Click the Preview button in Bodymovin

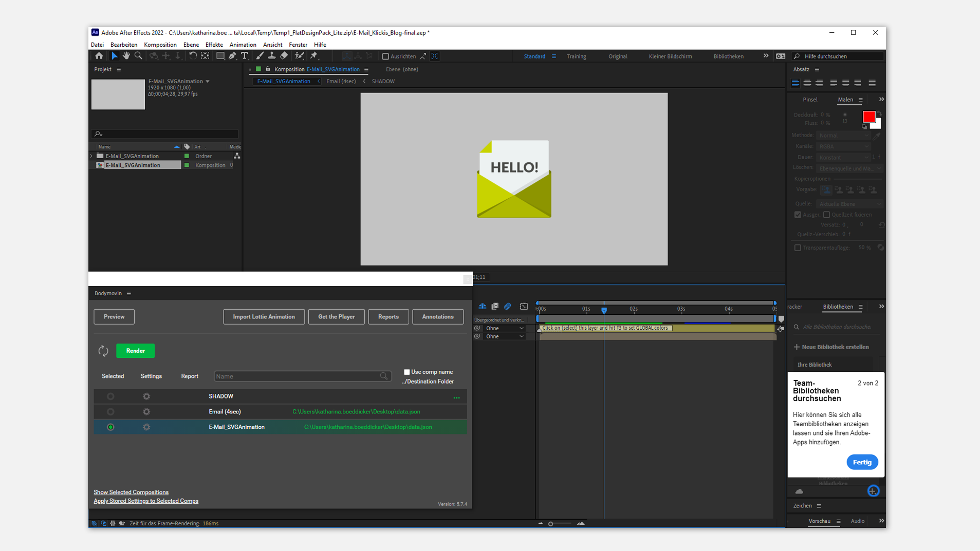tap(114, 317)
